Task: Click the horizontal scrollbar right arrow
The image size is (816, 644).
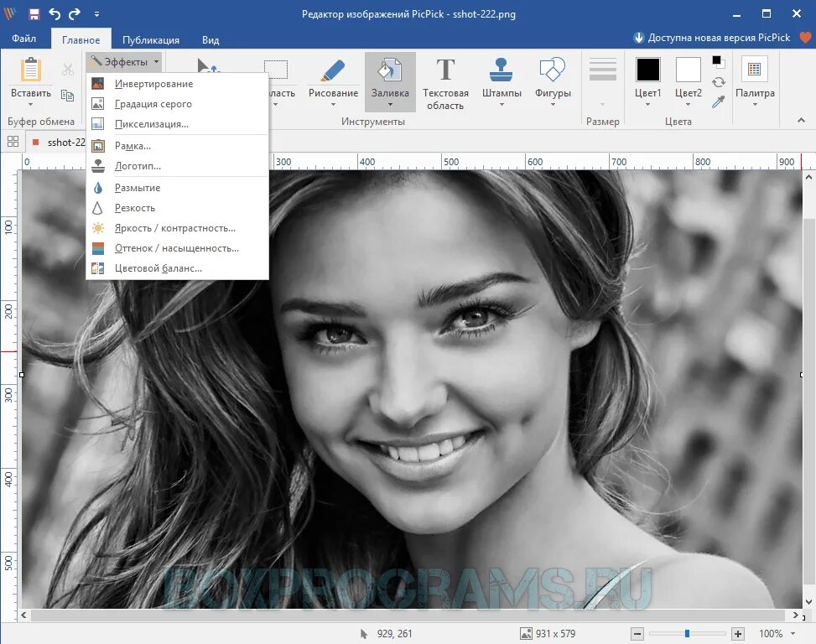Action: (796, 615)
